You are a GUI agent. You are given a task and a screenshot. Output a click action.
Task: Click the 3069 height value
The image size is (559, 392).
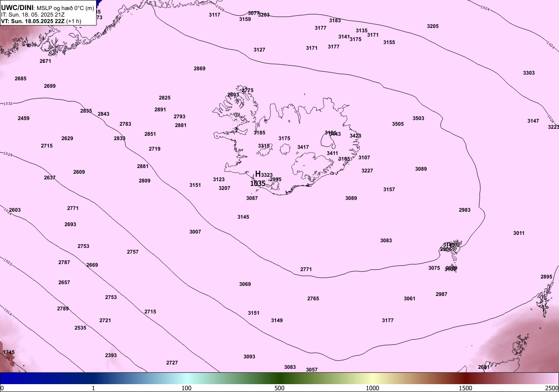pos(245,284)
